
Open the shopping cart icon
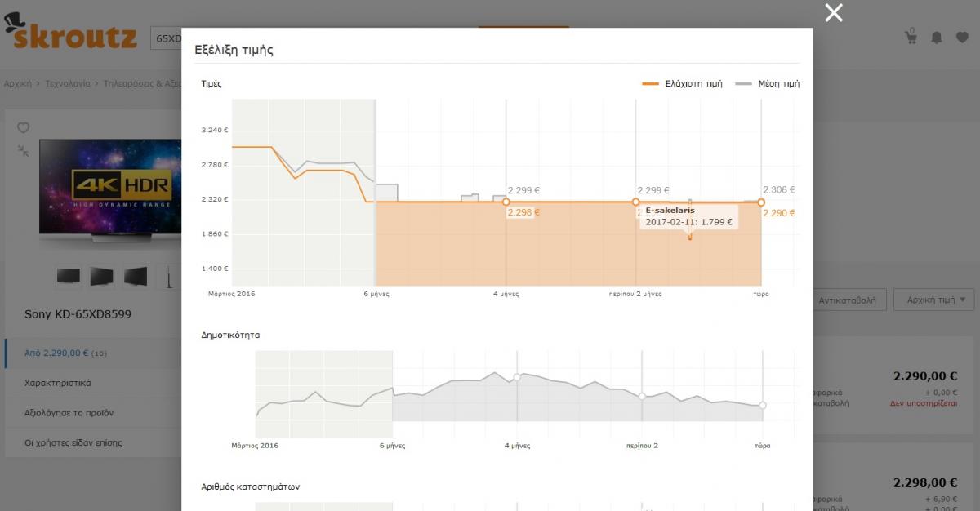tap(911, 37)
